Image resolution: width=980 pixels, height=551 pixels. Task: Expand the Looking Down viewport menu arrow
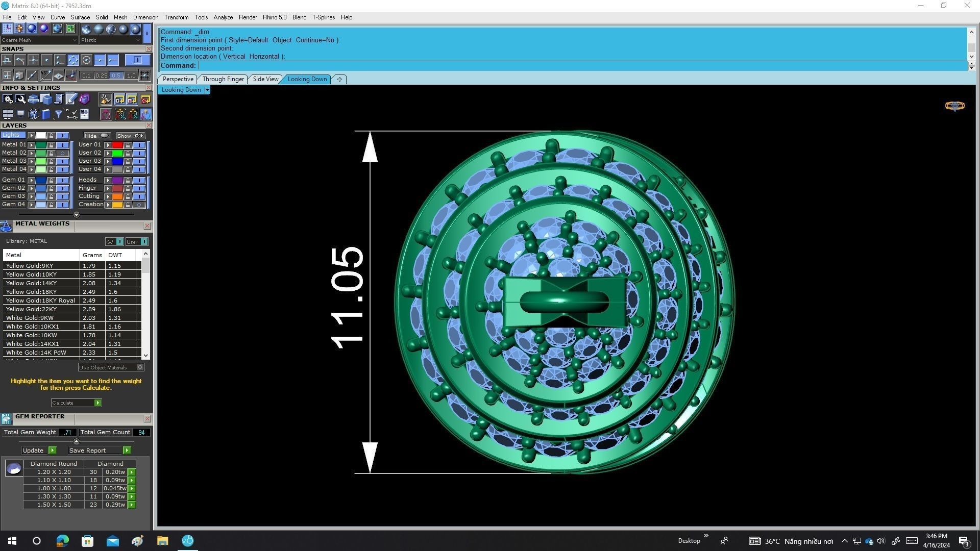pyautogui.click(x=207, y=90)
